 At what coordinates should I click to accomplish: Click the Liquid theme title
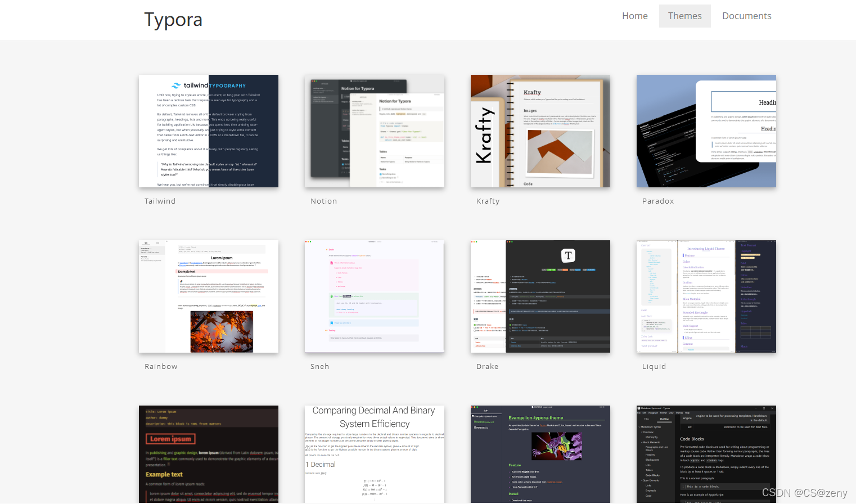click(x=654, y=366)
